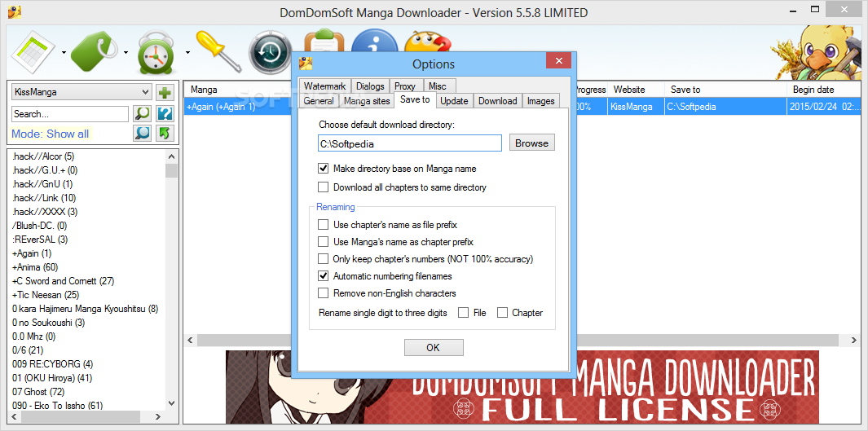The image size is (868, 431).
Task: Select 07 Ghost (72) in list
Action: (x=38, y=392)
